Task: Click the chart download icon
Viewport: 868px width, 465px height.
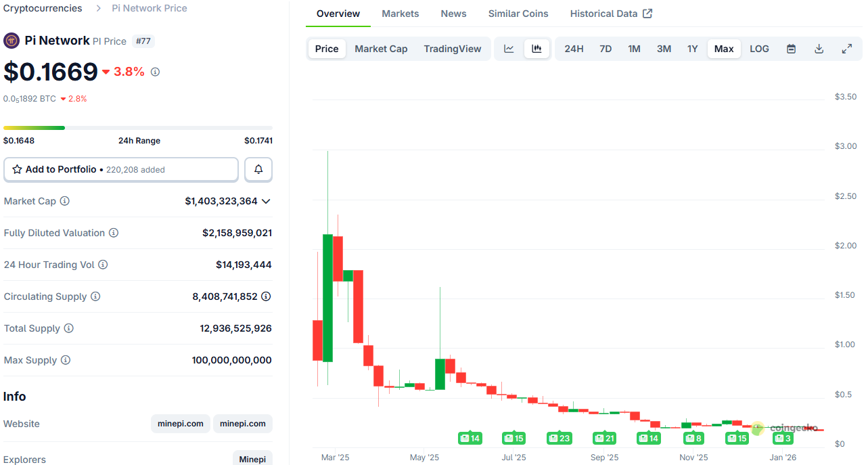Action: click(x=819, y=48)
